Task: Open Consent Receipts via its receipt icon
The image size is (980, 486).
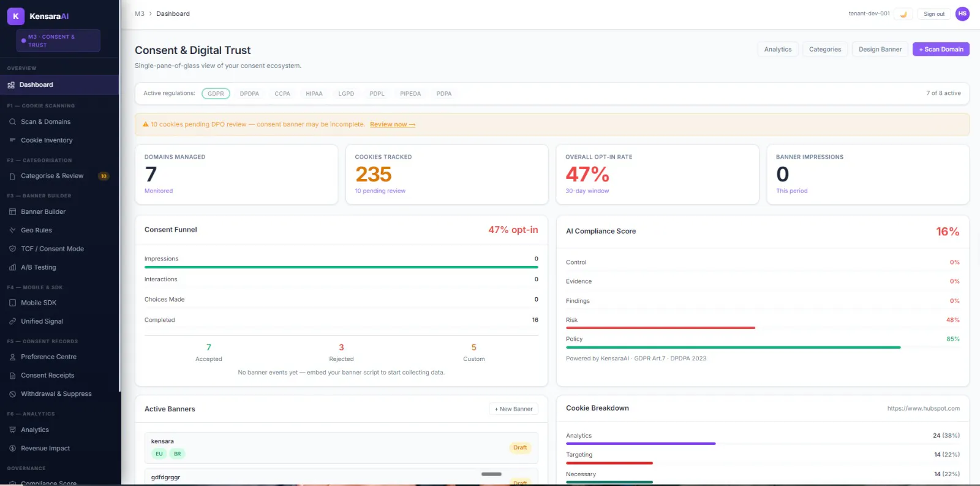Action: (12, 376)
